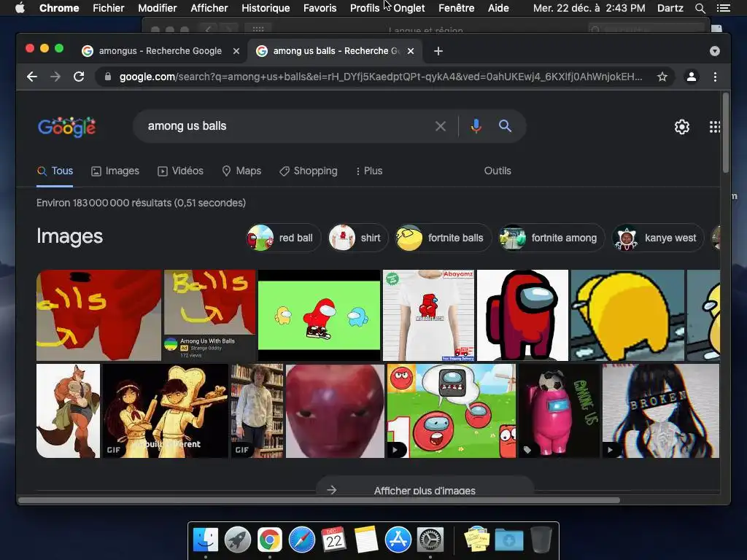747x560 pixels.
Task: View the site lock icon info
Action: coord(108,77)
